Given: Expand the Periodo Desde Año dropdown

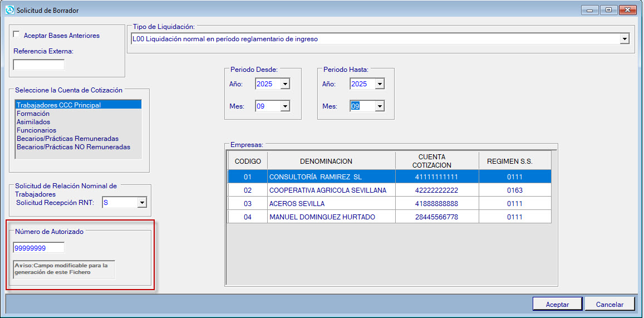Looking at the screenshot, I should coord(285,84).
